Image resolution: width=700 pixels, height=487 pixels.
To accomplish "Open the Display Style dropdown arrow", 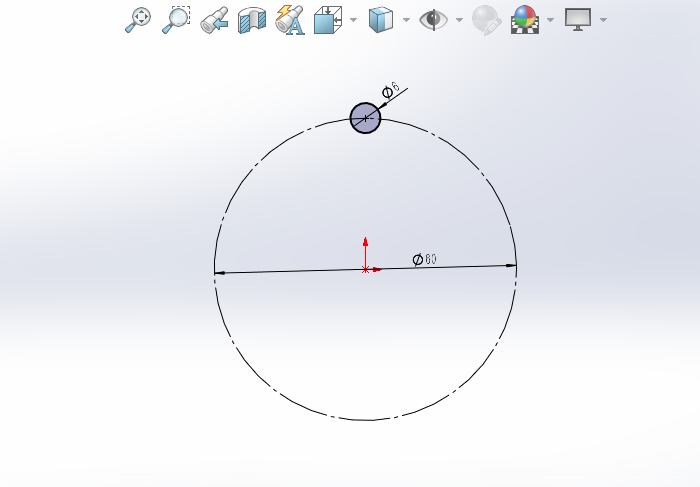I will [x=406, y=20].
